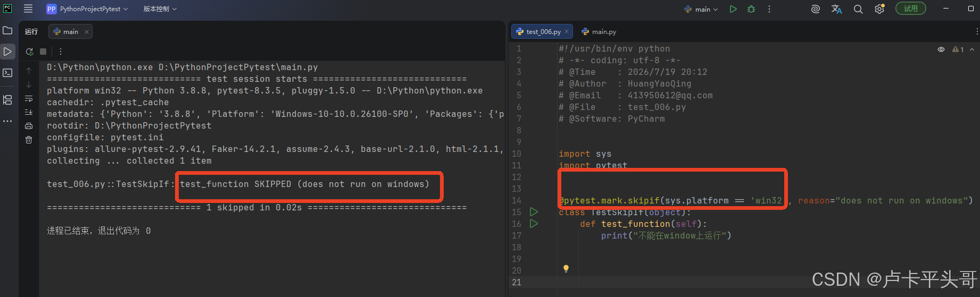Clear all console output with trash icon
980x297 pixels.
29,140
